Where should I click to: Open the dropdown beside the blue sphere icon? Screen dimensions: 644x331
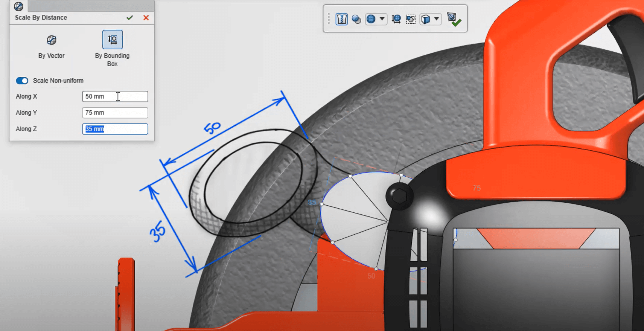pyautogui.click(x=382, y=19)
